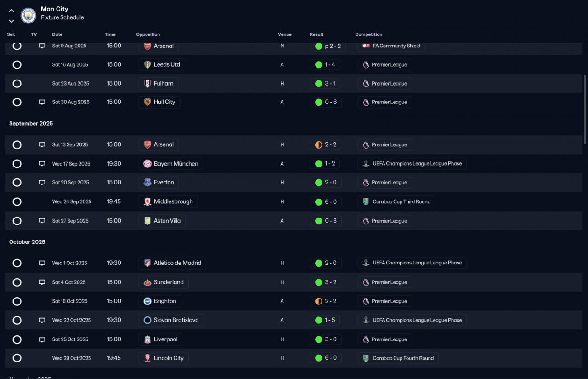The height and width of the screenshot is (379, 588).
Task: Click the vertical scrollbar on the right
Action: pyautogui.click(x=585, y=109)
